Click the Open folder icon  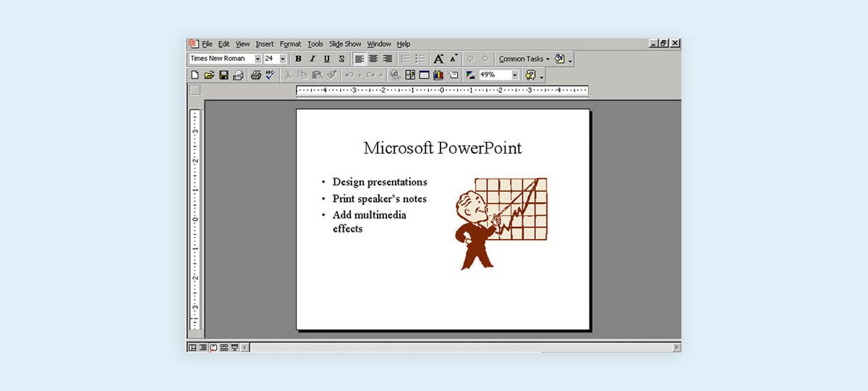tap(209, 75)
